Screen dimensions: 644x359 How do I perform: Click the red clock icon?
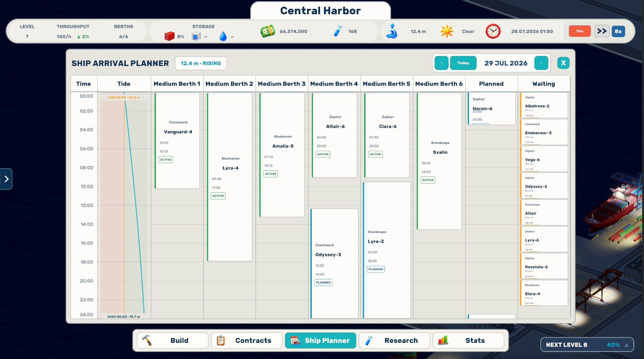tap(493, 31)
